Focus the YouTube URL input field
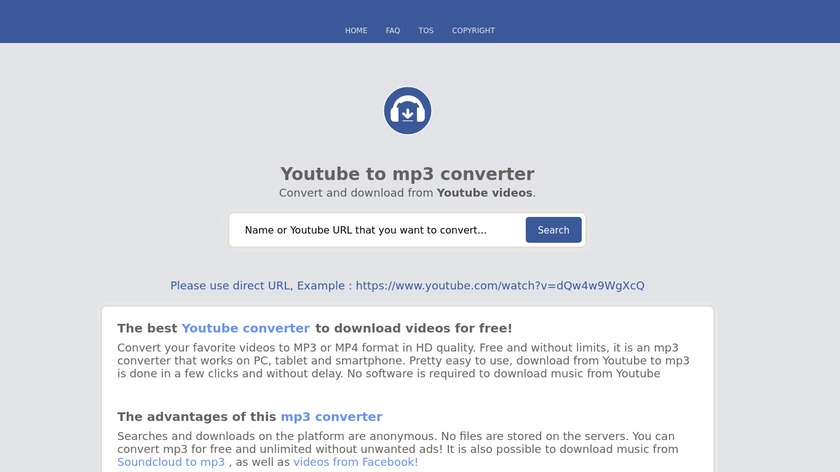The image size is (840, 472). [x=378, y=230]
